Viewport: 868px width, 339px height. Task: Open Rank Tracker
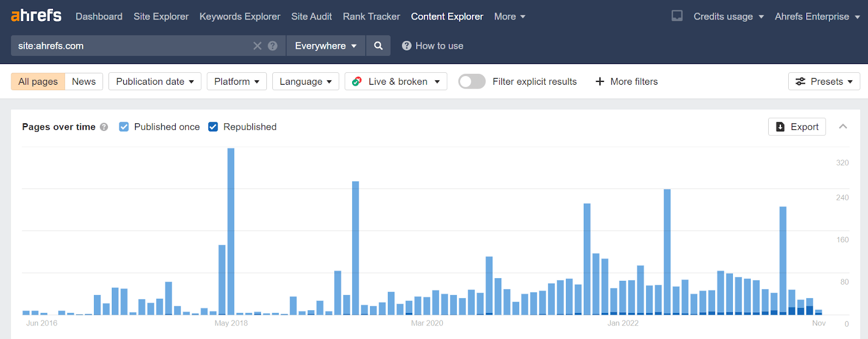pyautogui.click(x=371, y=16)
